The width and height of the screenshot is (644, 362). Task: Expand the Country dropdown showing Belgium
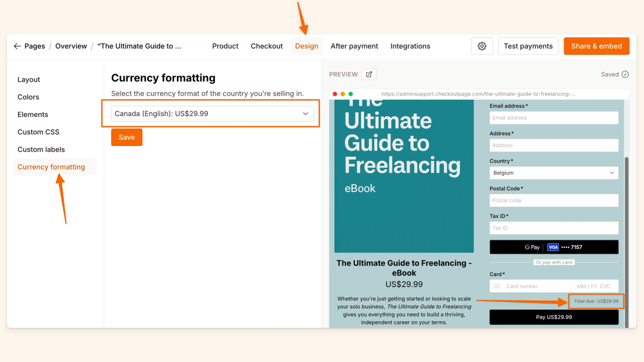click(x=554, y=173)
